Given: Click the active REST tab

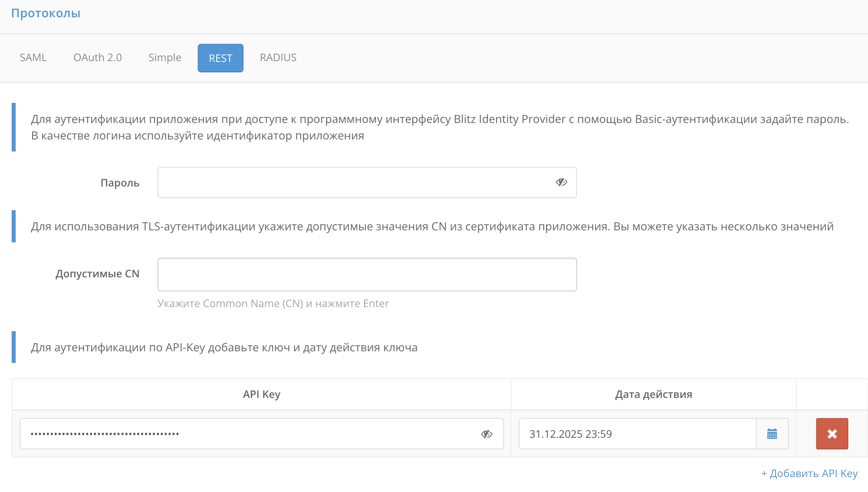Looking at the screenshot, I should [220, 58].
